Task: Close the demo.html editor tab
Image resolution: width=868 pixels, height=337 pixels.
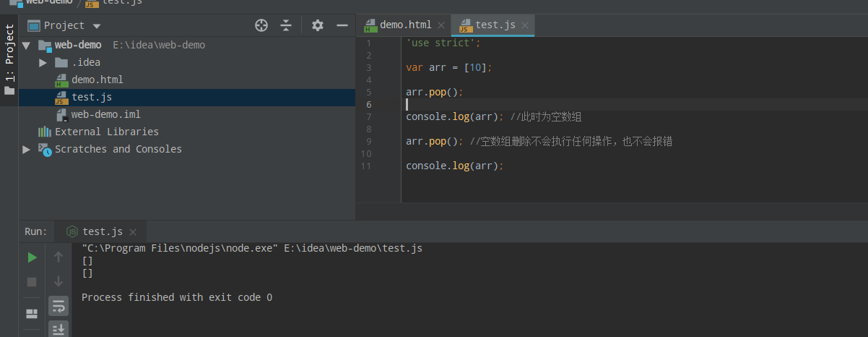Action: [x=441, y=25]
